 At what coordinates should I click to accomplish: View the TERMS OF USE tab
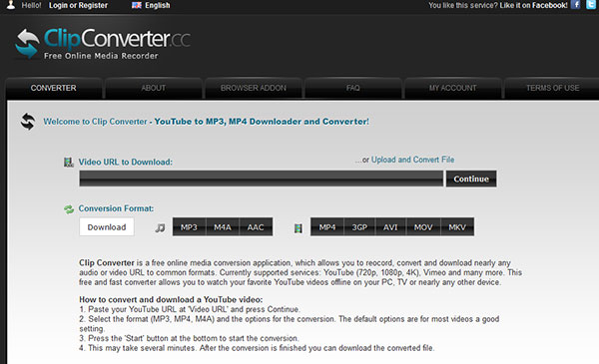pos(552,88)
